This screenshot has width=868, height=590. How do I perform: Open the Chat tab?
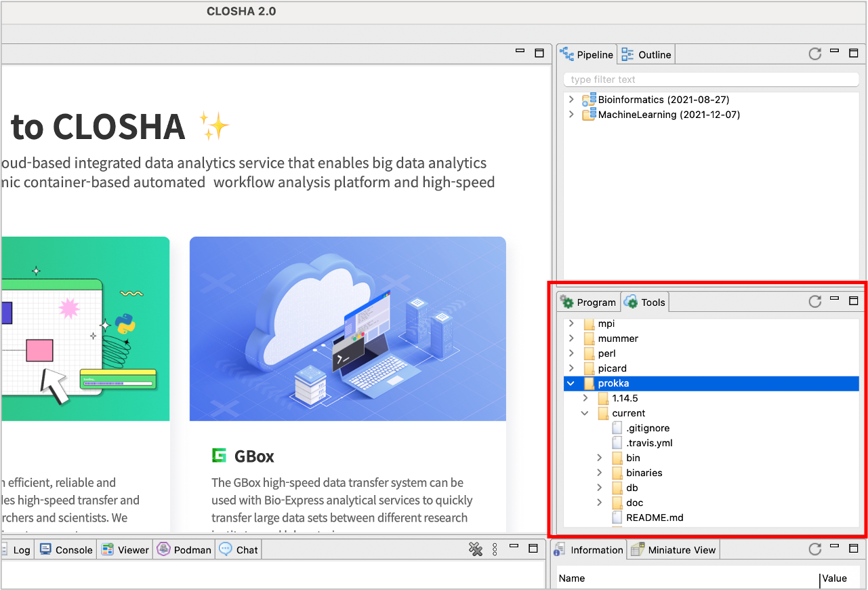pyautogui.click(x=239, y=550)
